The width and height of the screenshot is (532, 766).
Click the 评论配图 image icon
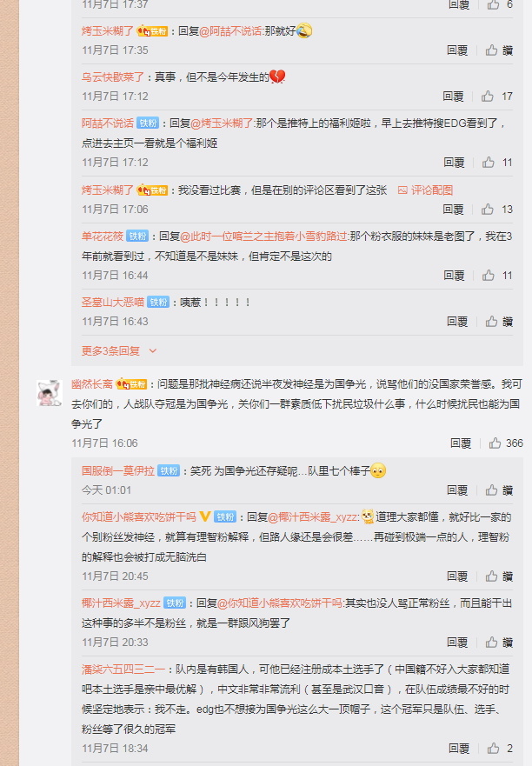click(402, 190)
